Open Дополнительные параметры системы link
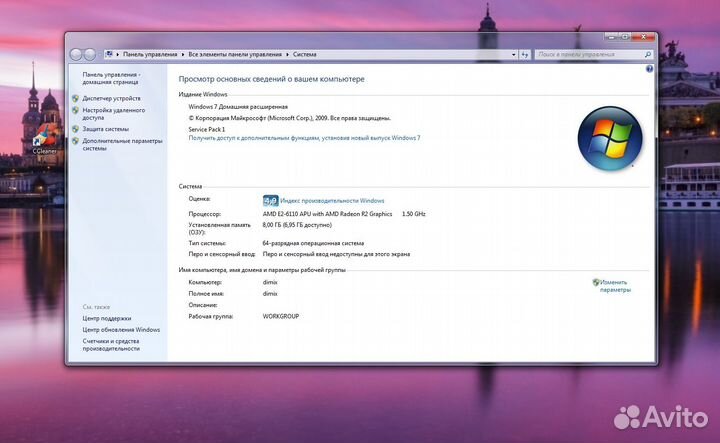 click(122, 145)
